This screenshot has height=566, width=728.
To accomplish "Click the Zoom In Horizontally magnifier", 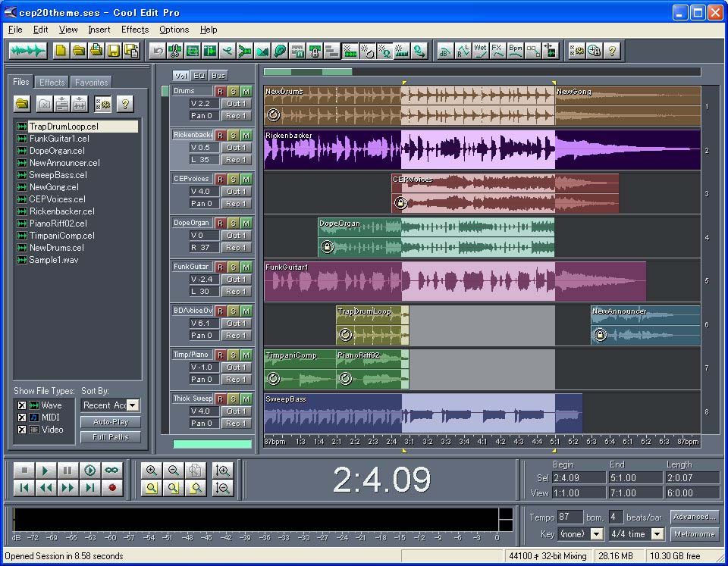I will point(152,471).
